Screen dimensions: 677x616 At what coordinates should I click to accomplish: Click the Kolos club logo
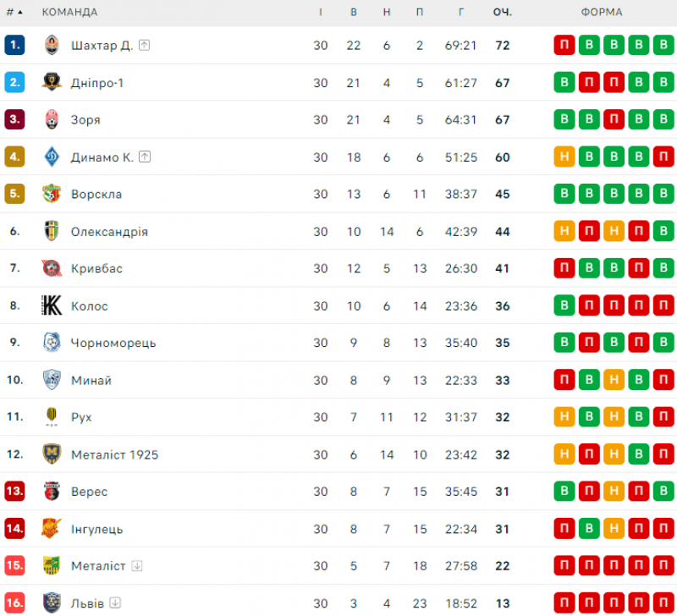[52, 306]
